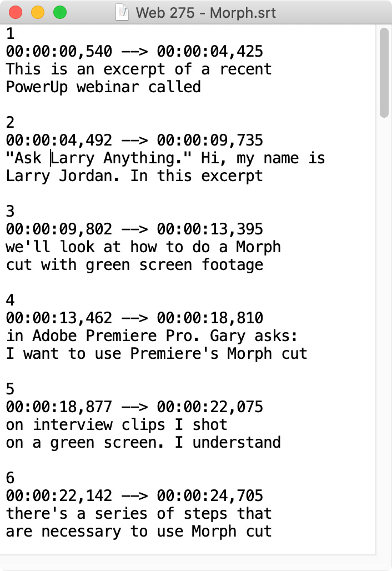Click 'green screen footage' text line

[174, 265]
